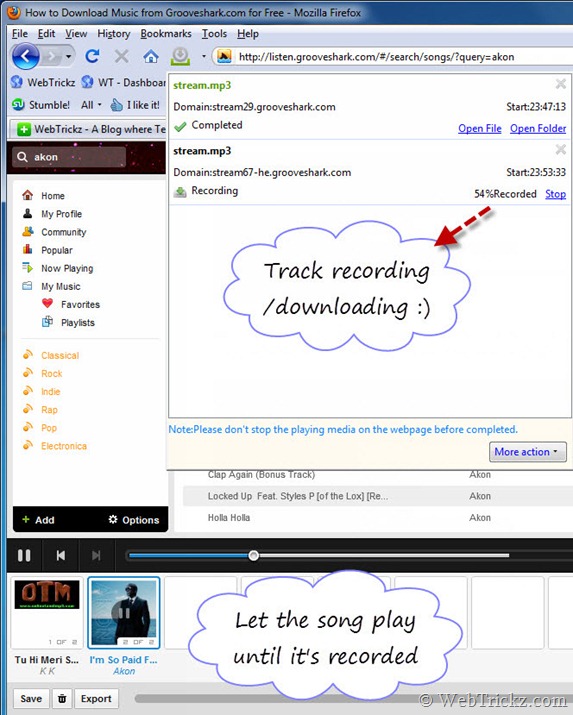
Task: Open the WebTrickz bookmark
Action: tap(43, 82)
